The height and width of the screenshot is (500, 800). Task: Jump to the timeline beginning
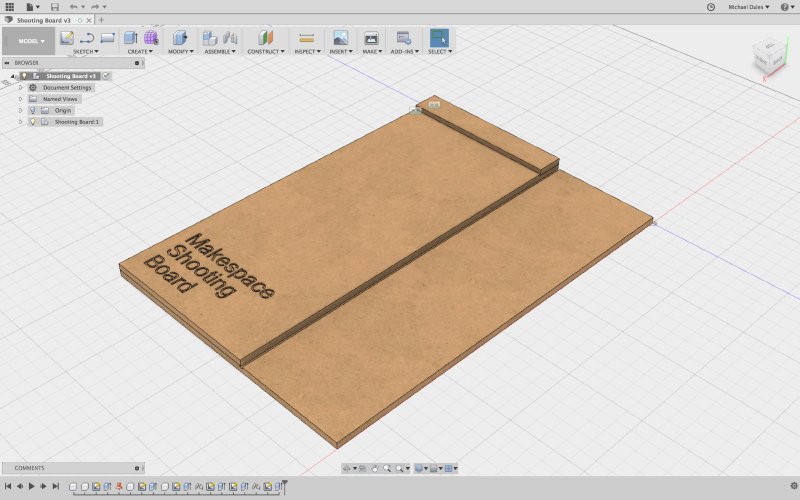pos(8,486)
